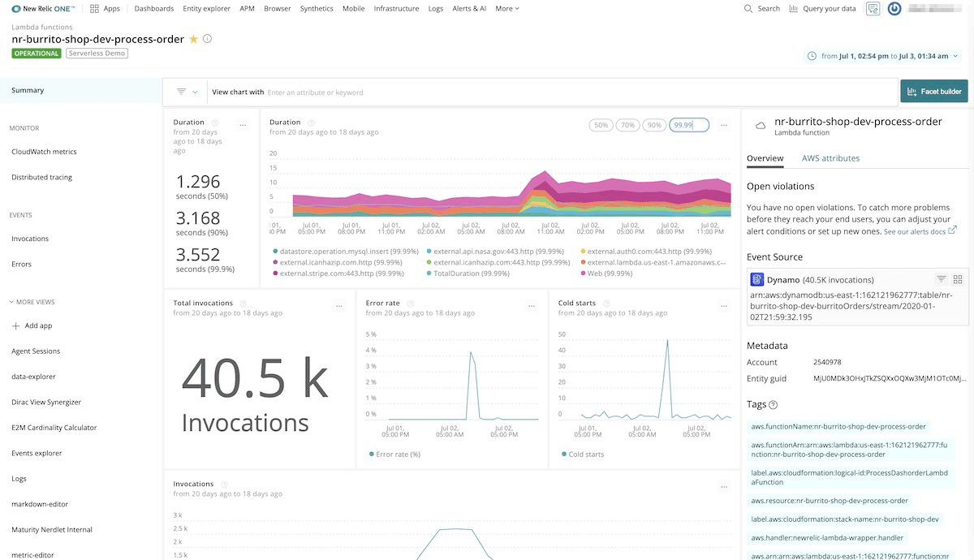Click the New Relic ONE logo
This screenshot has height=560, width=974.
[44, 8]
